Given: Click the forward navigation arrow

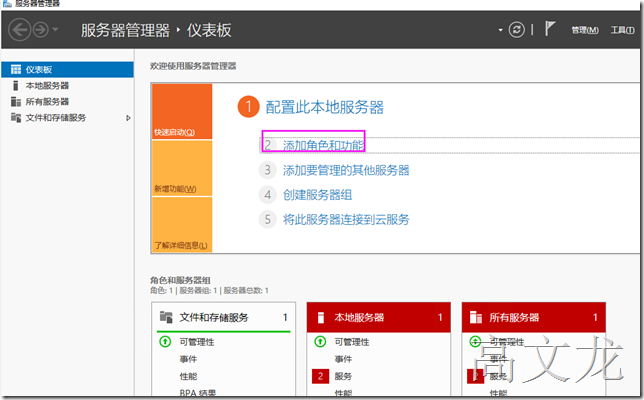Looking at the screenshot, I should point(41,30).
